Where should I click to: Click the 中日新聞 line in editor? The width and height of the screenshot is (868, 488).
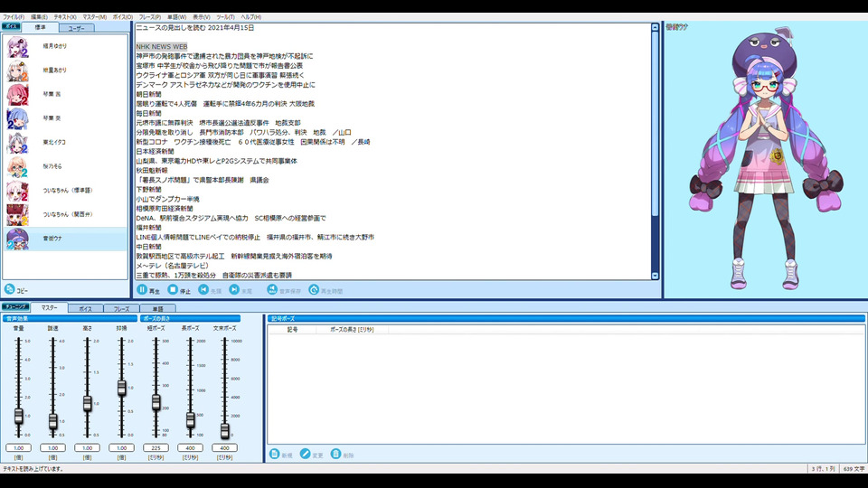(148, 247)
